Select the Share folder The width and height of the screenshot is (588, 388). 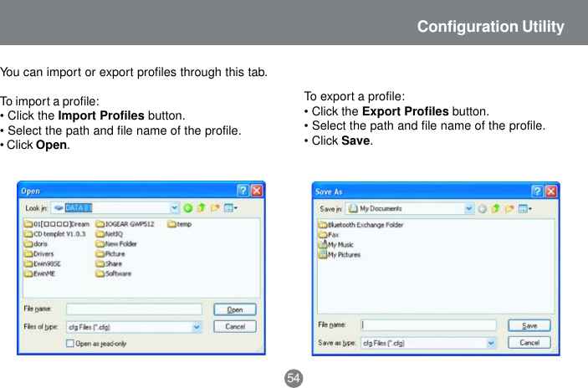[x=109, y=264]
